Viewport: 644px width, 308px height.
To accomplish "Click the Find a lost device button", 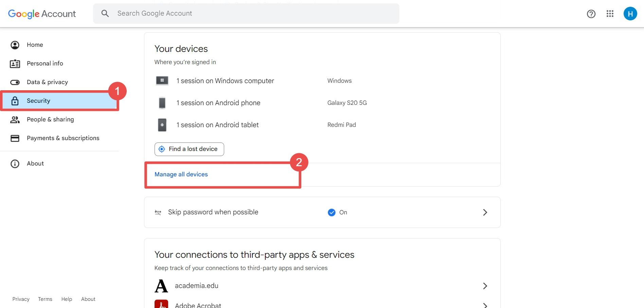I will (189, 149).
